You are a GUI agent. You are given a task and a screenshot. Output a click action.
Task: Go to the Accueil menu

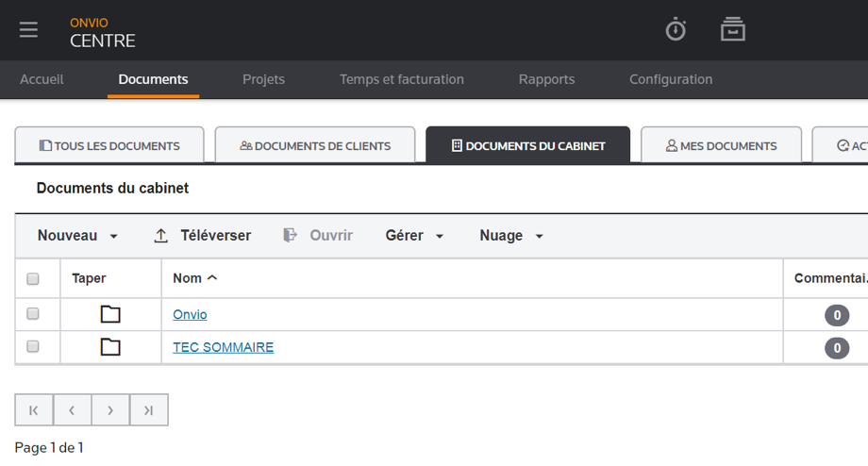pos(42,79)
